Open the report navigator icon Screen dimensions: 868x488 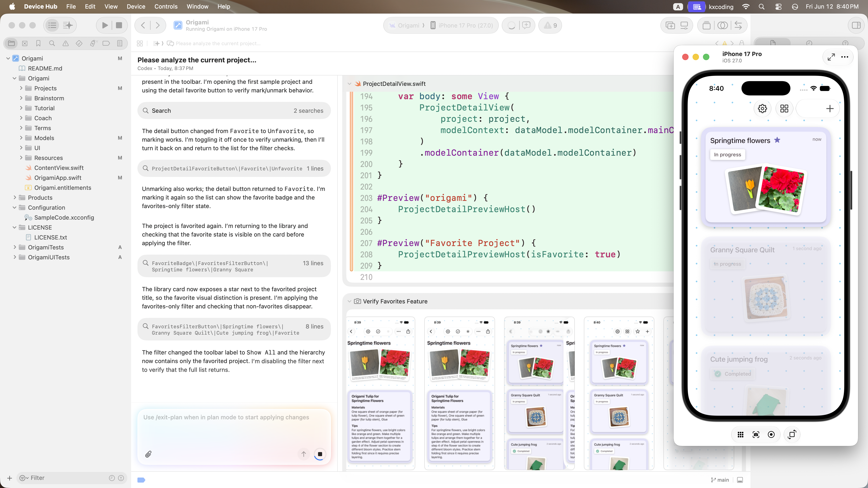coord(120,43)
